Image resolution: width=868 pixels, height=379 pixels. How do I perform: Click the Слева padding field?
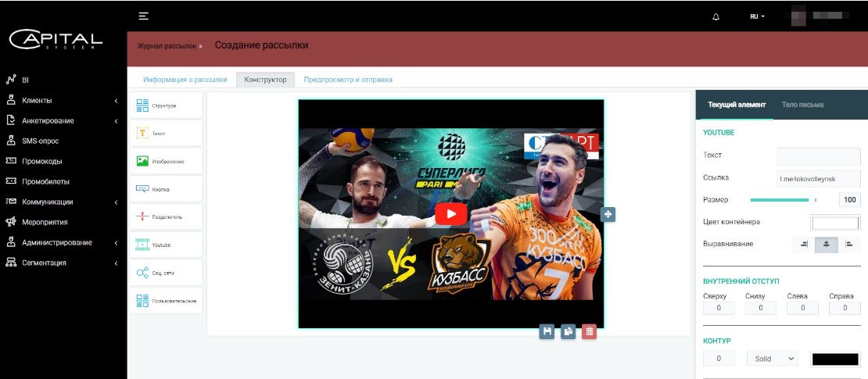click(802, 308)
